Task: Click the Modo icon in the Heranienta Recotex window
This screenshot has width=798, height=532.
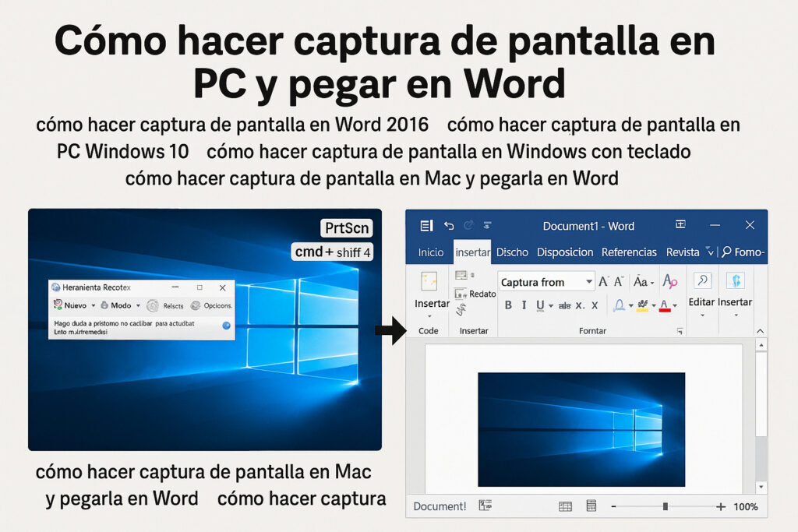Action: [104, 305]
